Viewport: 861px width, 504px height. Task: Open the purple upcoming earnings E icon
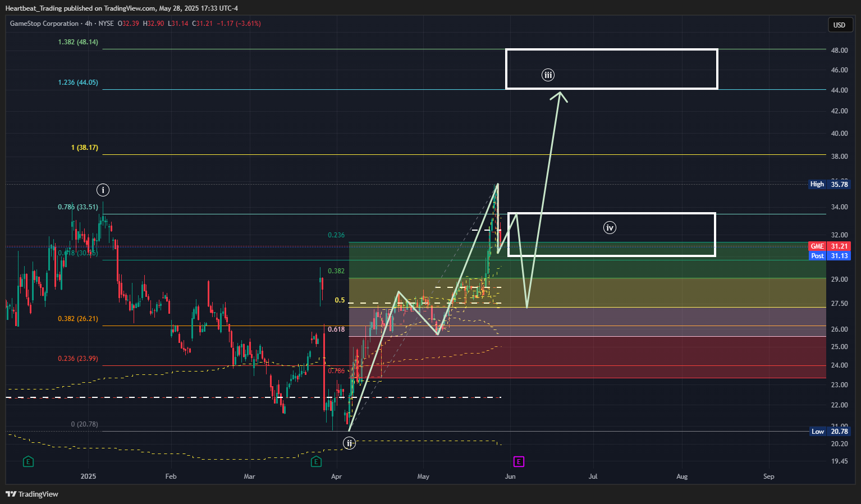click(519, 462)
